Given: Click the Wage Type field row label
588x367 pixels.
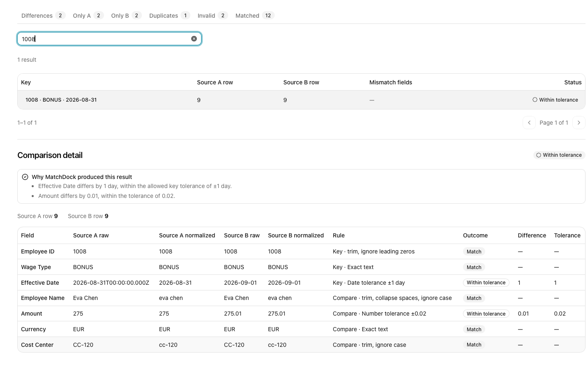Looking at the screenshot, I should [x=36, y=267].
